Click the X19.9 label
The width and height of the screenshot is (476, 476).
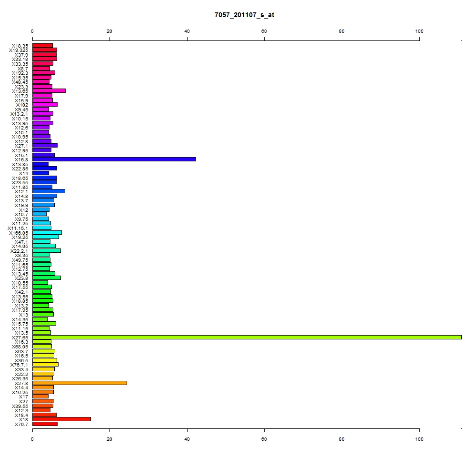21,206
